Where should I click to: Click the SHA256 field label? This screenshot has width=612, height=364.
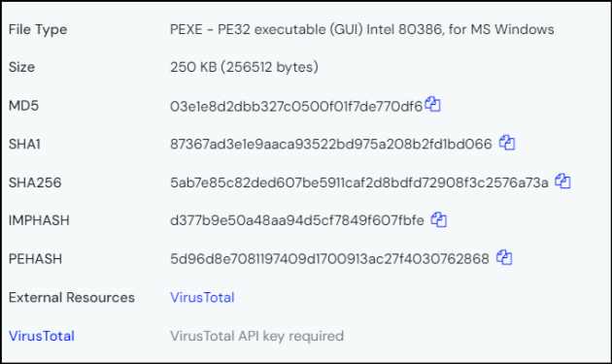point(35,182)
